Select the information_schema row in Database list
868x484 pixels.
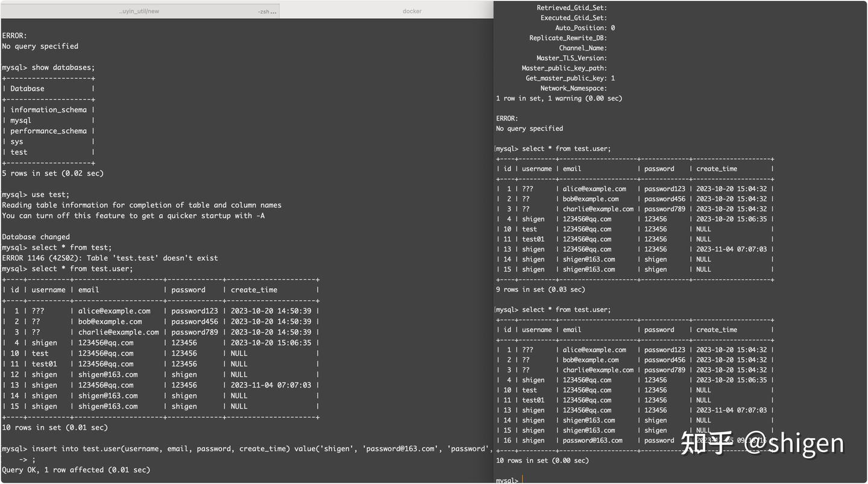47,109
